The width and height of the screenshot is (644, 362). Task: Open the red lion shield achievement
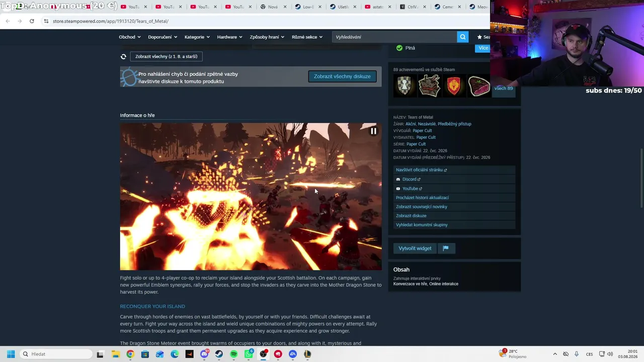454,86
